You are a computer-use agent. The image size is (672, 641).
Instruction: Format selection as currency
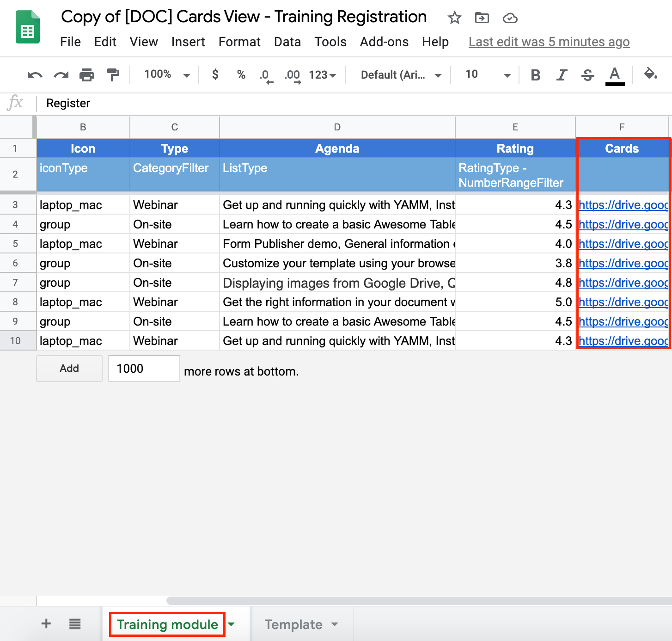click(x=215, y=74)
